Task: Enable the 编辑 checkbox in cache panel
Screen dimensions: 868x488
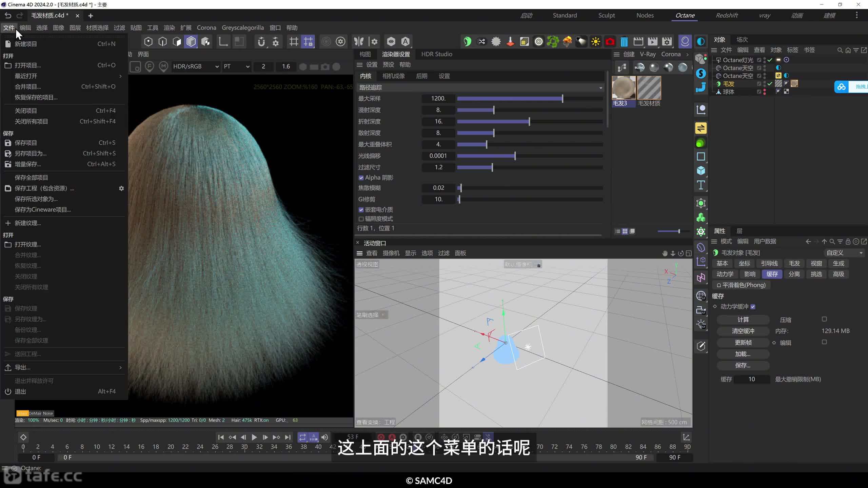Action: (824, 342)
